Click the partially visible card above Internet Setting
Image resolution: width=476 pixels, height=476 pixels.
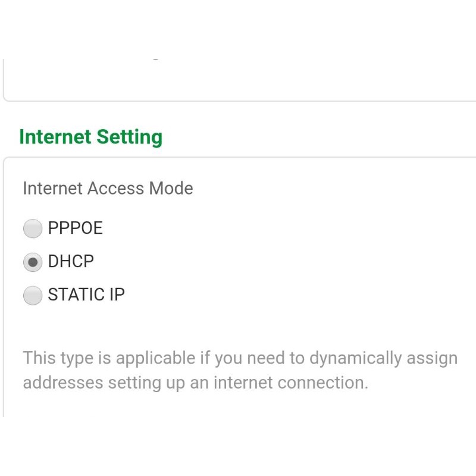coord(238,80)
